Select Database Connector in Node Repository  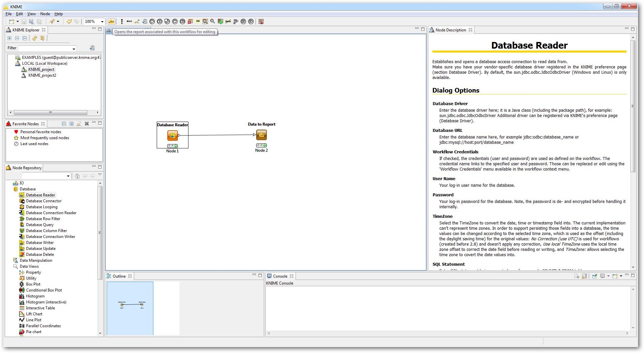point(44,201)
